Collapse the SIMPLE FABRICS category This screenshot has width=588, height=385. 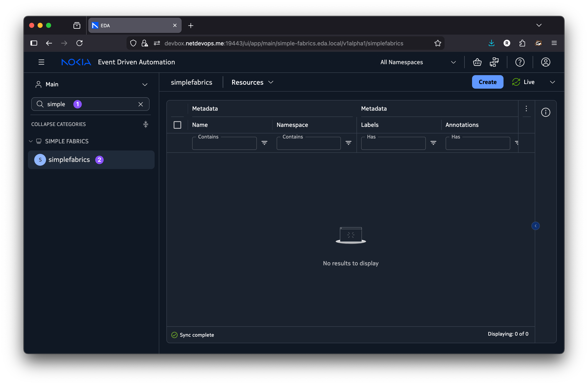pos(31,141)
